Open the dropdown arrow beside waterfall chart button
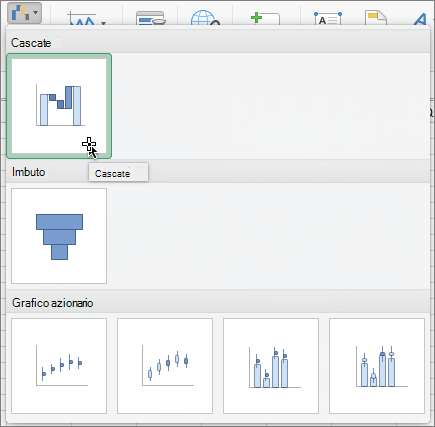The width and height of the screenshot is (435, 427). tap(36, 13)
